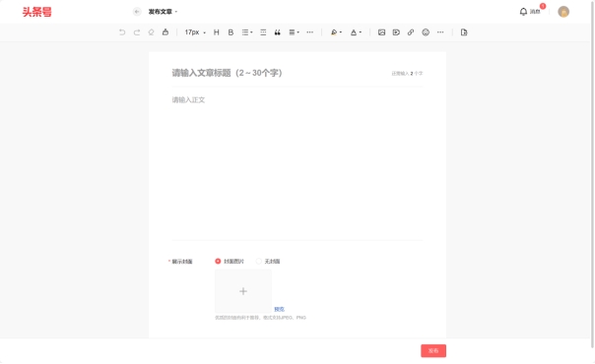Viewport: 595px width, 364px height.
Task: Click the blue 预览 link
Action: click(280, 310)
